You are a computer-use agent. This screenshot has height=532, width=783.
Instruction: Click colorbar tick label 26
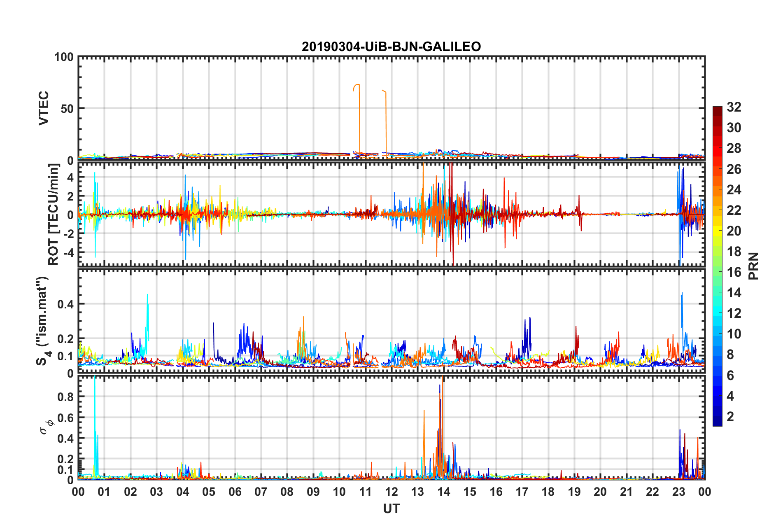[734, 169]
